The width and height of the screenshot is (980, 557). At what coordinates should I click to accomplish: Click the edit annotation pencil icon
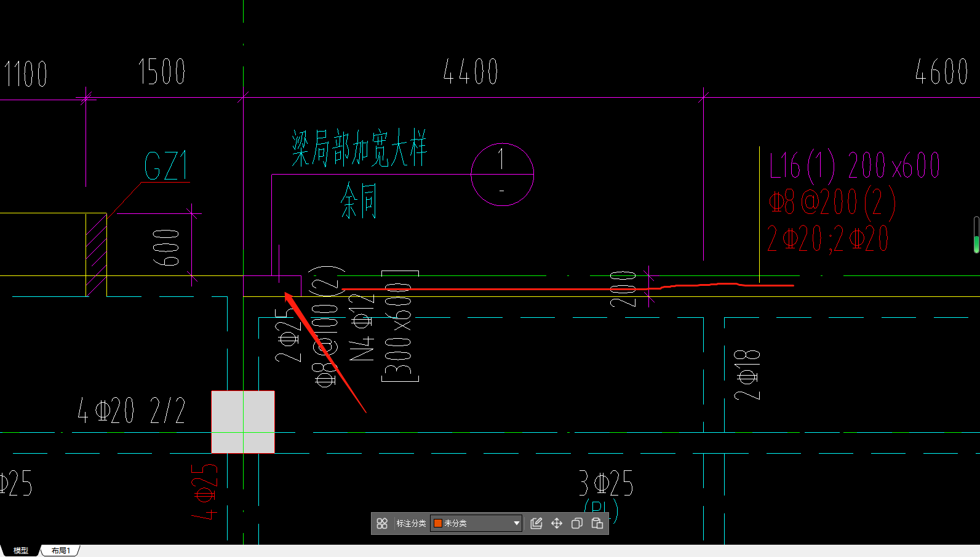click(x=536, y=523)
